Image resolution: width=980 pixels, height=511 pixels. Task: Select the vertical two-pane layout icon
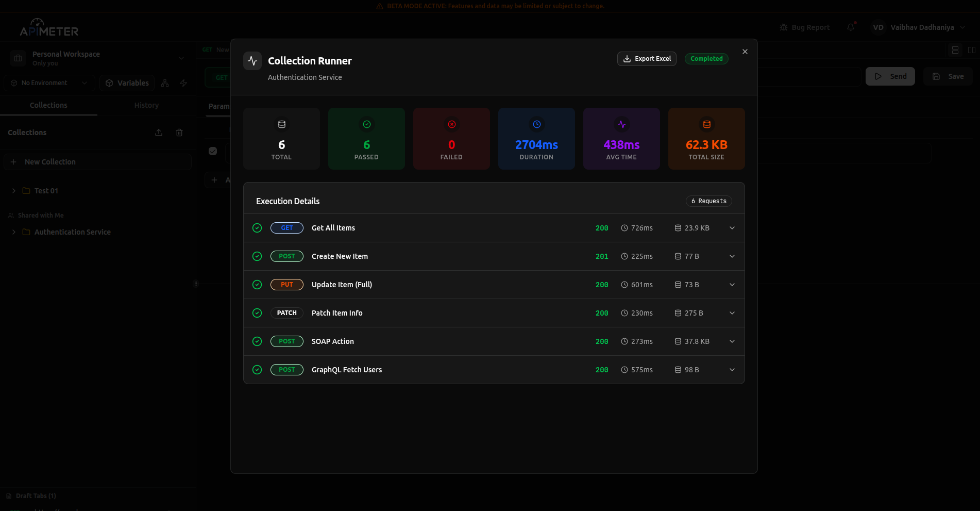tap(972, 50)
